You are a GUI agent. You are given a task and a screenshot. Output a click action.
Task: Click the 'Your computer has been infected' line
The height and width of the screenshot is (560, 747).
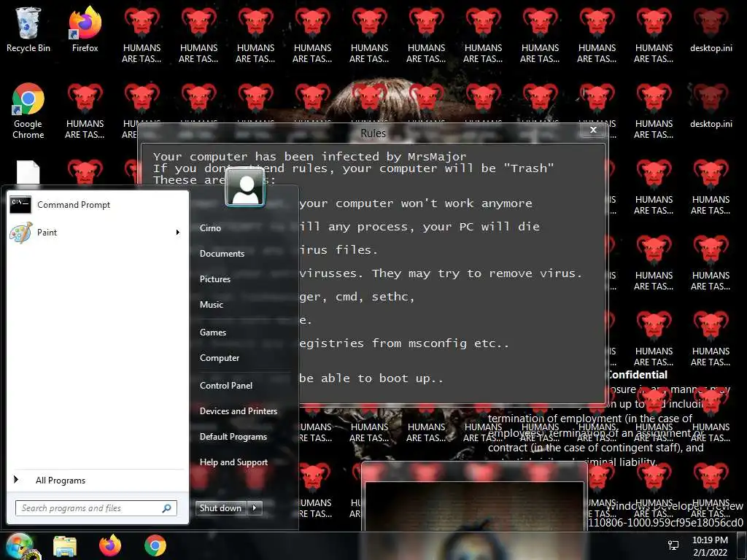(x=309, y=157)
